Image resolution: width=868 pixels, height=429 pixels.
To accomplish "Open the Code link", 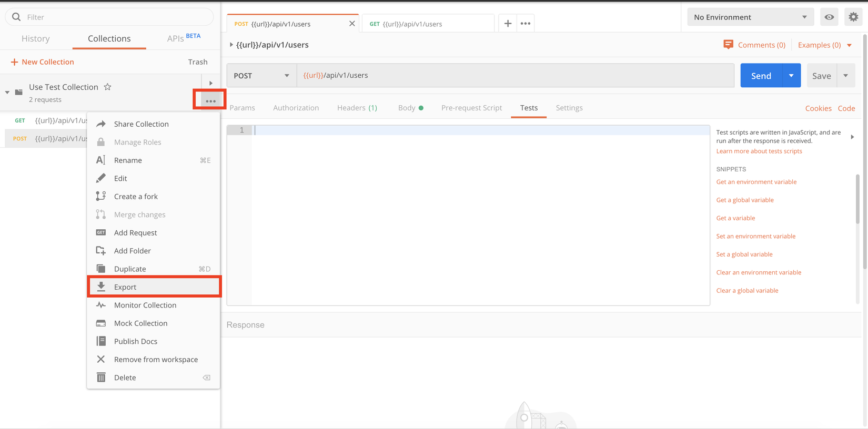I will point(846,108).
